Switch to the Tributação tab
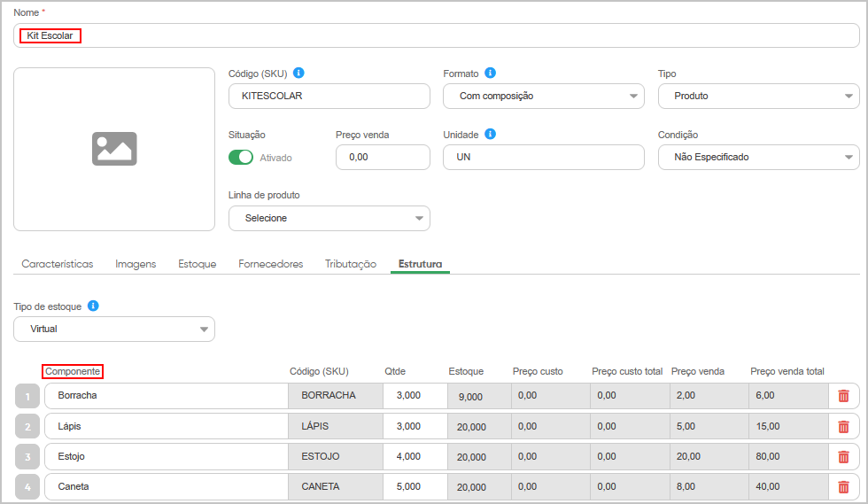Viewport: 868px width, 504px height. coord(351,264)
